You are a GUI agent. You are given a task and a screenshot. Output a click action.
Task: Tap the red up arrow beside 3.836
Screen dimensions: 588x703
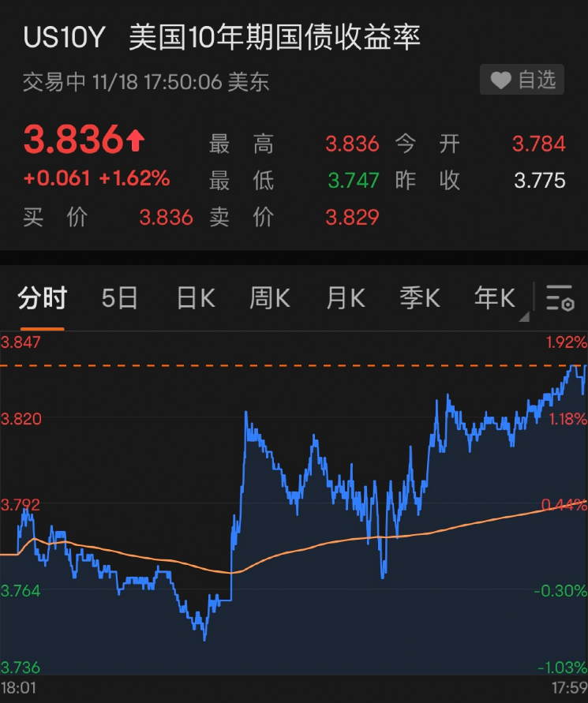[x=136, y=141]
